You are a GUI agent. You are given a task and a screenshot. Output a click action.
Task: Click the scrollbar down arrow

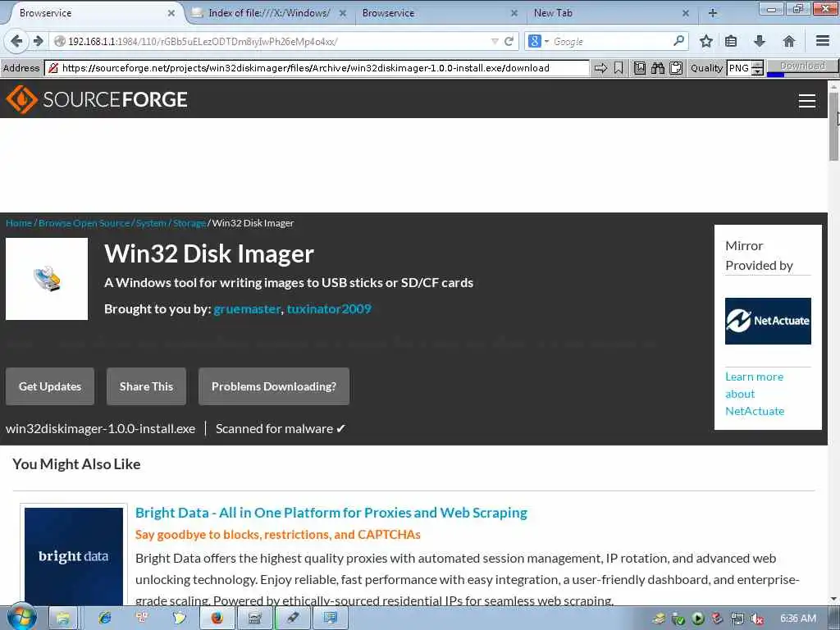pyautogui.click(x=833, y=598)
